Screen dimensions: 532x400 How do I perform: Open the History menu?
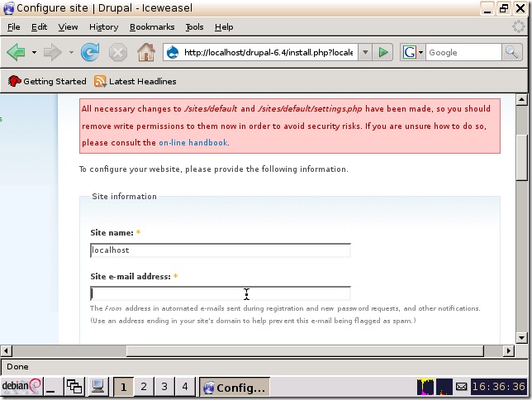pos(103,26)
